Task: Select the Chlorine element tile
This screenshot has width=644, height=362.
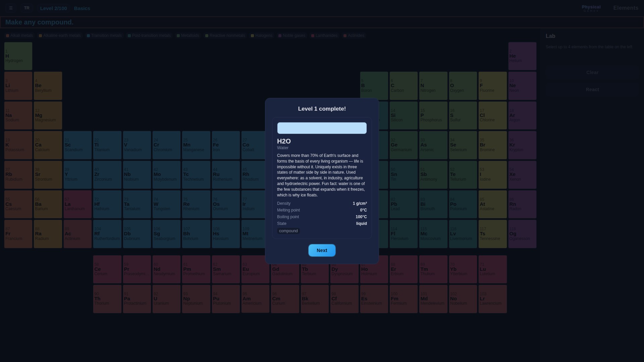Action: click(492, 115)
